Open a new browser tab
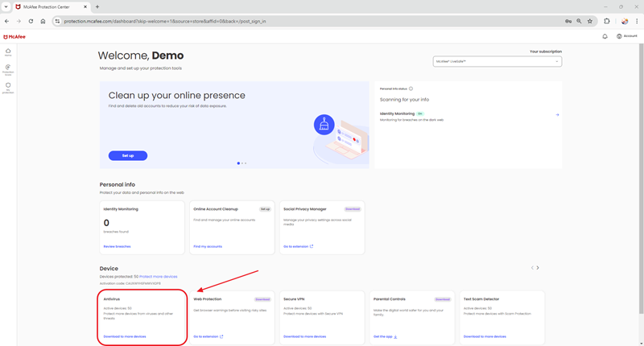Screen dimensions: 644x346 coord(97,6)
